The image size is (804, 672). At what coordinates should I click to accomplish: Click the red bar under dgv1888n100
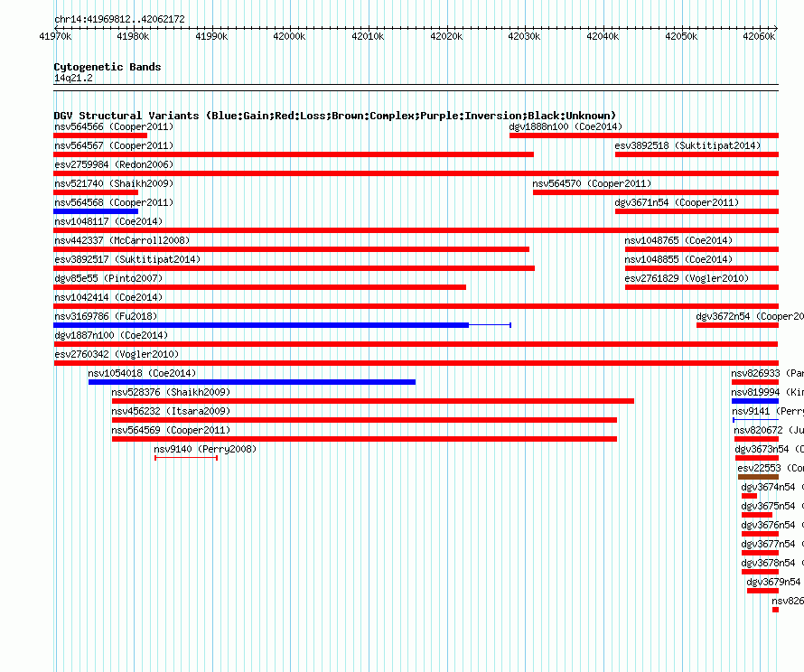tap(644, 135)
